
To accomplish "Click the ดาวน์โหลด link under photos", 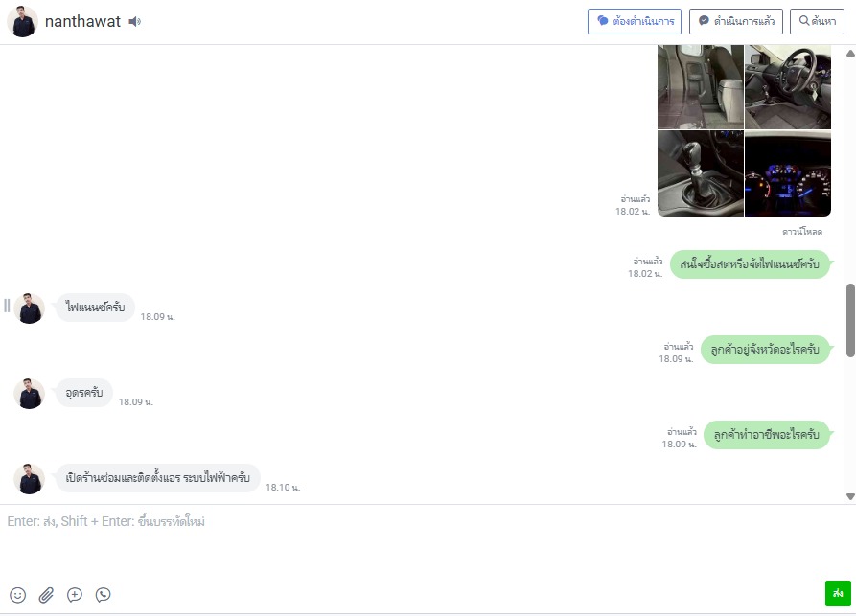I will point(802,232).
